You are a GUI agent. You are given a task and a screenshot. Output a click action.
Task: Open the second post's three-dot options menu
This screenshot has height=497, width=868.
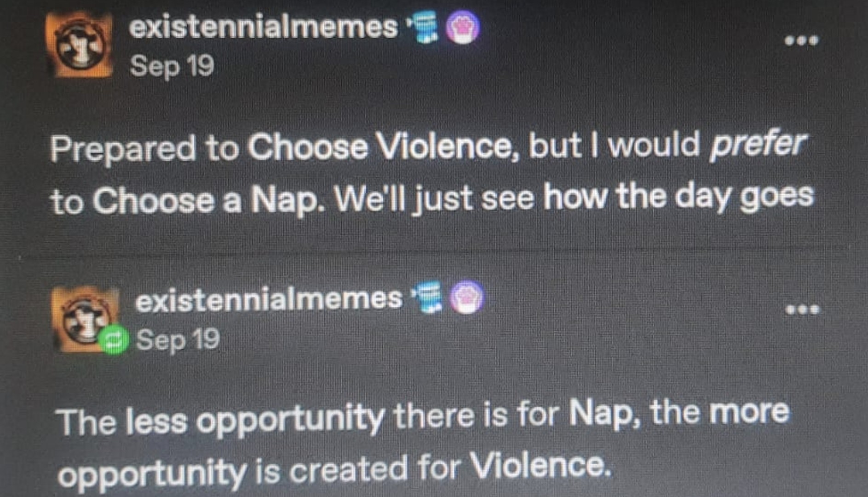[803, 309]
